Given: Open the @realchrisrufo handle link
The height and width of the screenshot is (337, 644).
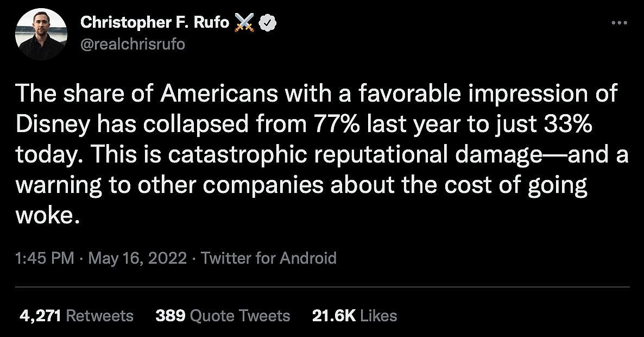Looking at the screenshot, I should pyautogui.click(x=132, y=44).
